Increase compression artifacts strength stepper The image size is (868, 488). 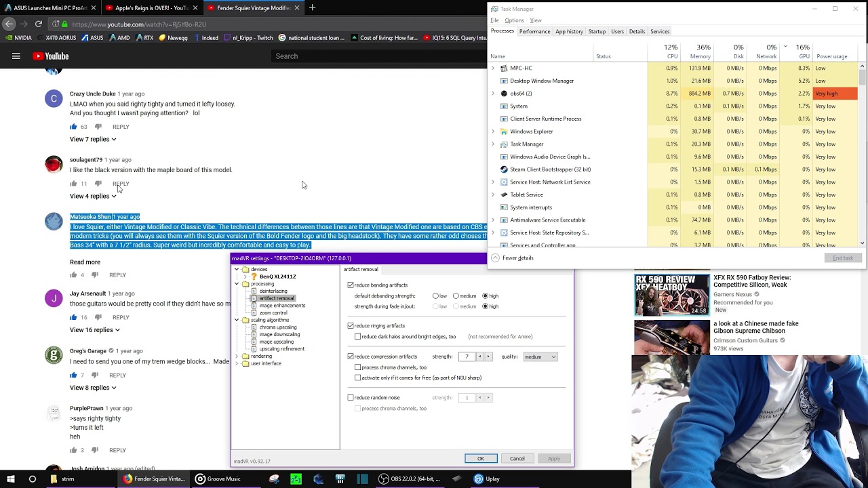coord(488,357)
